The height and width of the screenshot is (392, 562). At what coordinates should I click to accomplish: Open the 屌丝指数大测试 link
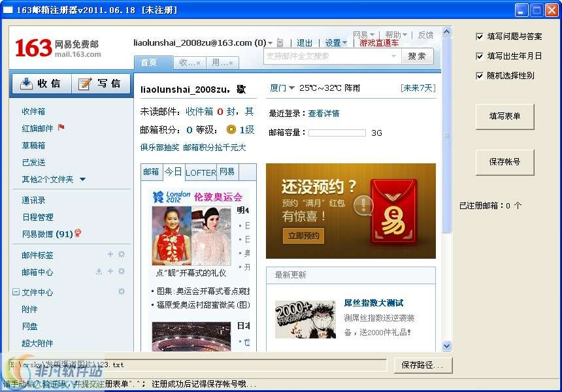[374, 302]
